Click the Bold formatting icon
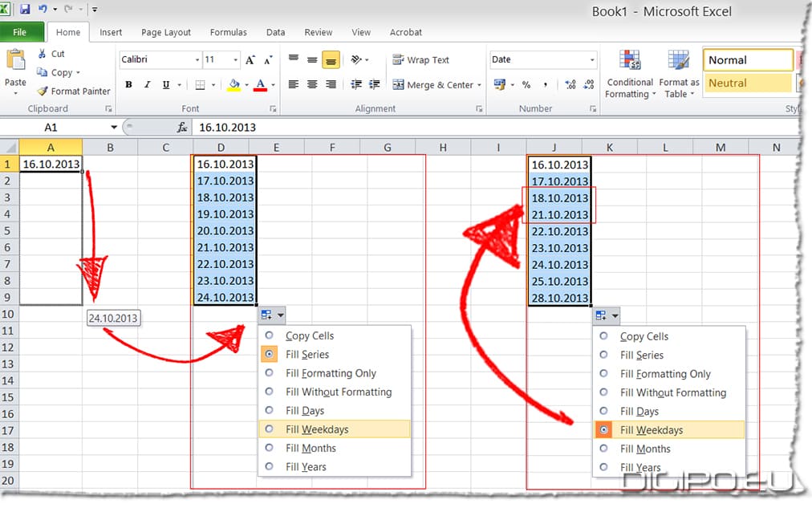812x508 pixels. [x=128, y=85]
